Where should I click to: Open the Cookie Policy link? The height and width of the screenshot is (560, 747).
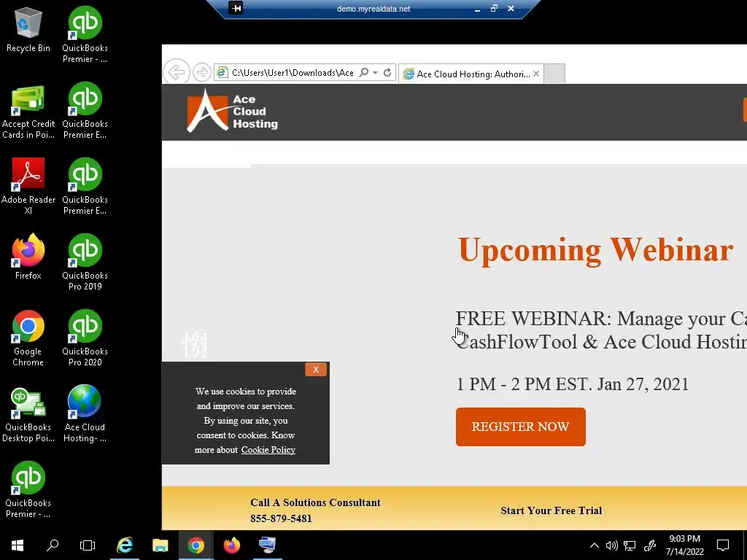[268, 449]
